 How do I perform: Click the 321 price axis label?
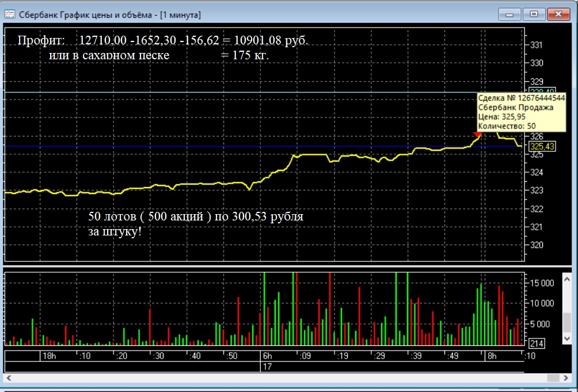537,227
